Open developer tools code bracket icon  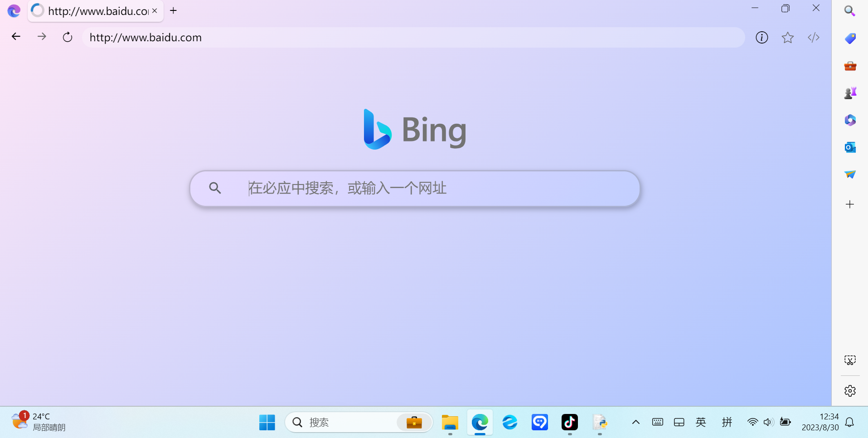coord(814,38)
